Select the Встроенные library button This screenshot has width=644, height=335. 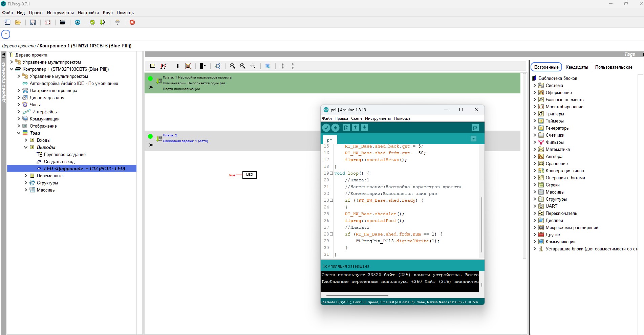[546, 67]
